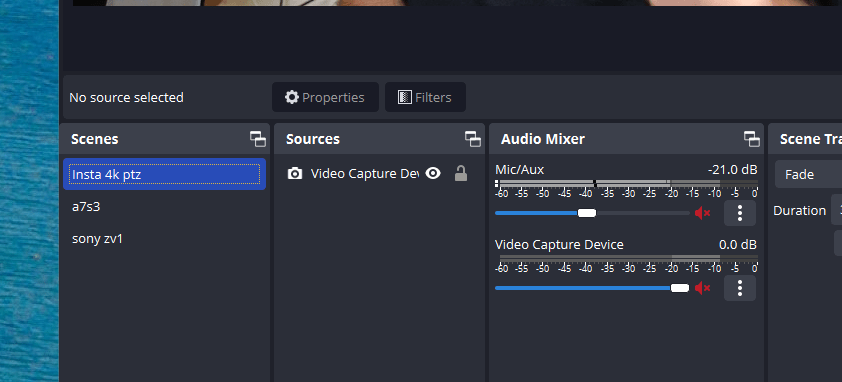Click the Video Capture Device volume slider handle

pyautogui.click(x=680, y=289)
